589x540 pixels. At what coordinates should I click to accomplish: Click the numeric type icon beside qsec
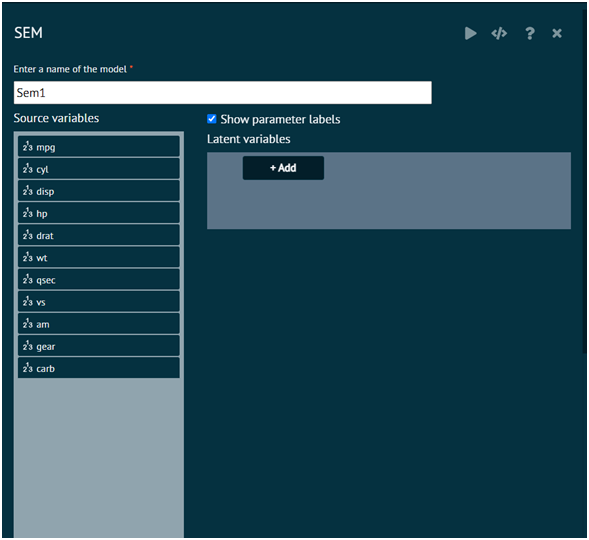[x=27, y=279]
